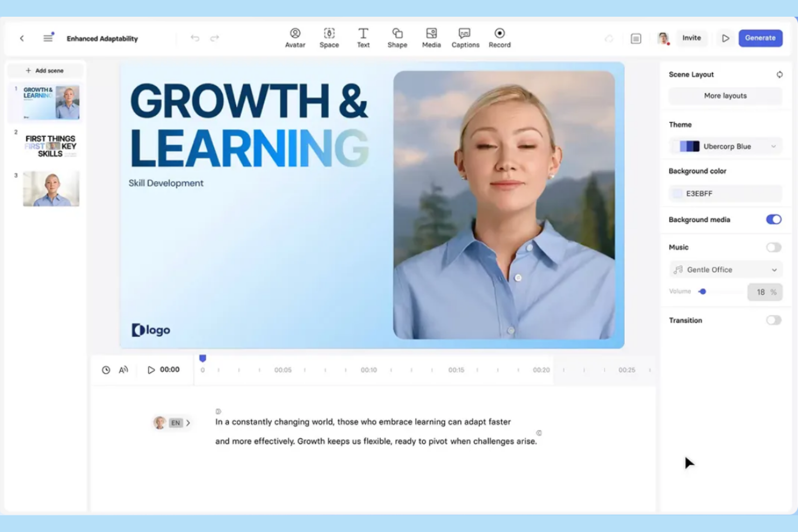Viewport: 798px width, 532px height.
Task: Enable the Transition toggle
Action: 773,320
